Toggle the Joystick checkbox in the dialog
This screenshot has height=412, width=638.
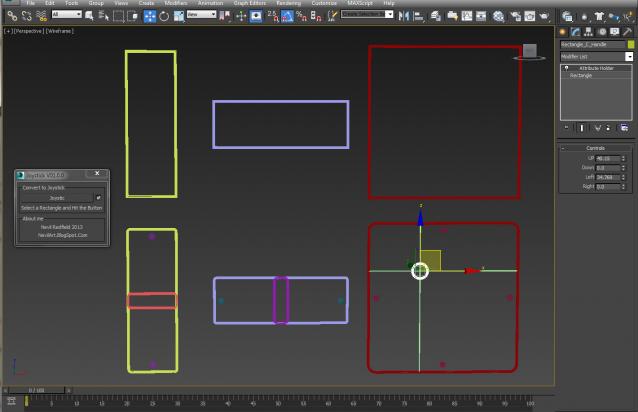[98, 198]
